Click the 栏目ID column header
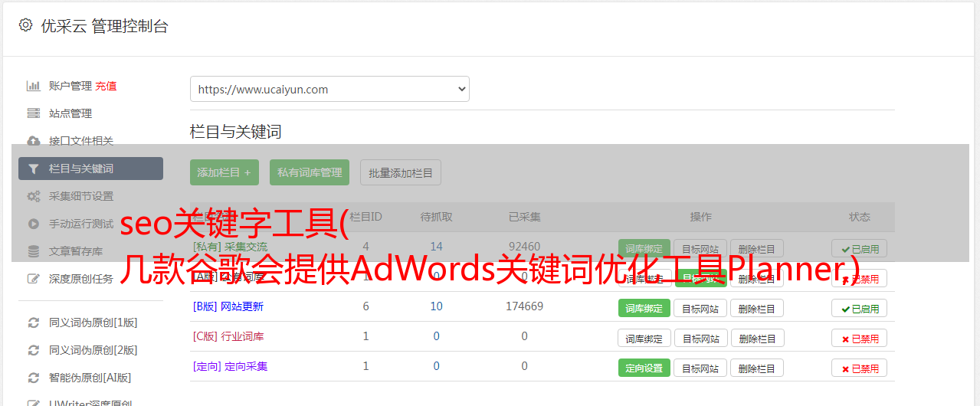 (365, 217)
